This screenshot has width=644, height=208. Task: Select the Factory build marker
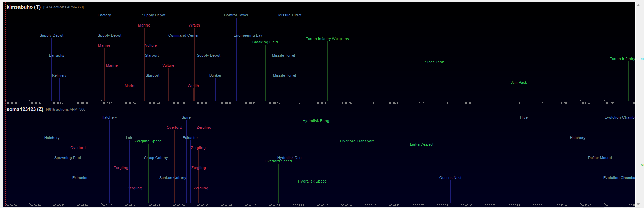point(104,15)
